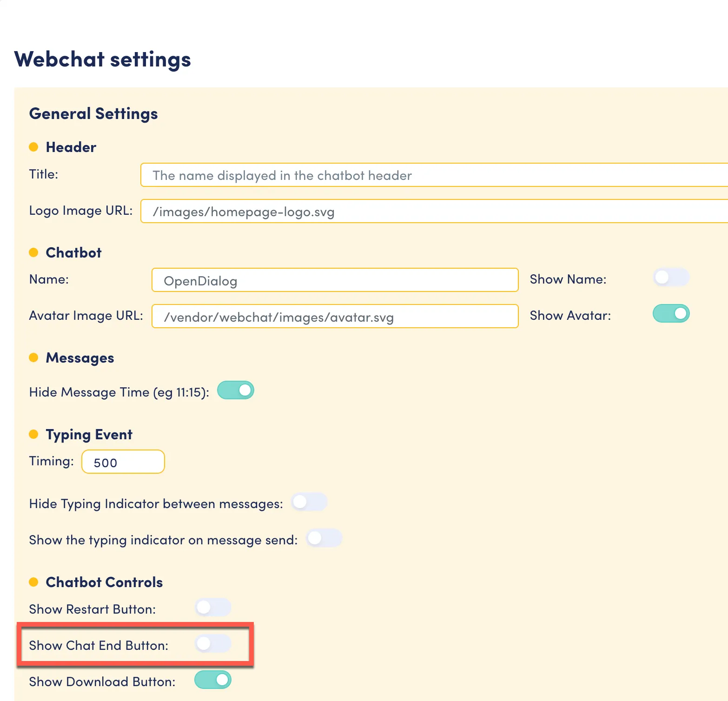Viewport: 728px width, 701px height.
Task: Turn on Show Restart Button switch
Action: [213, 608]
